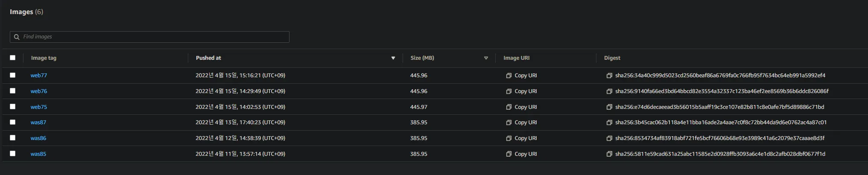Viewport: 868px width, 175px height.
Task: Check the was87 image row
Action: pos(13,122)
